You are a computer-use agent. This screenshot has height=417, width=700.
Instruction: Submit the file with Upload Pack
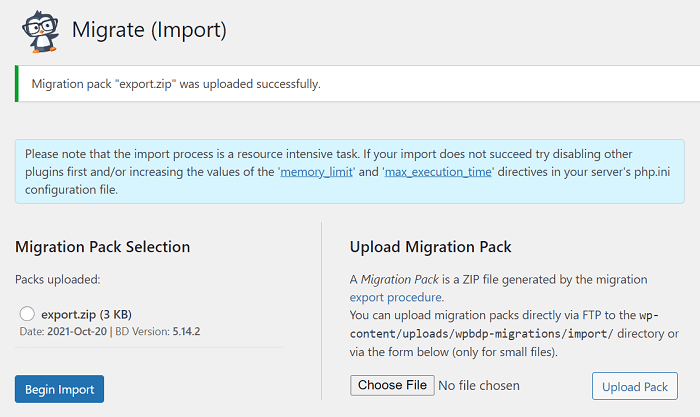coord(634,386)
